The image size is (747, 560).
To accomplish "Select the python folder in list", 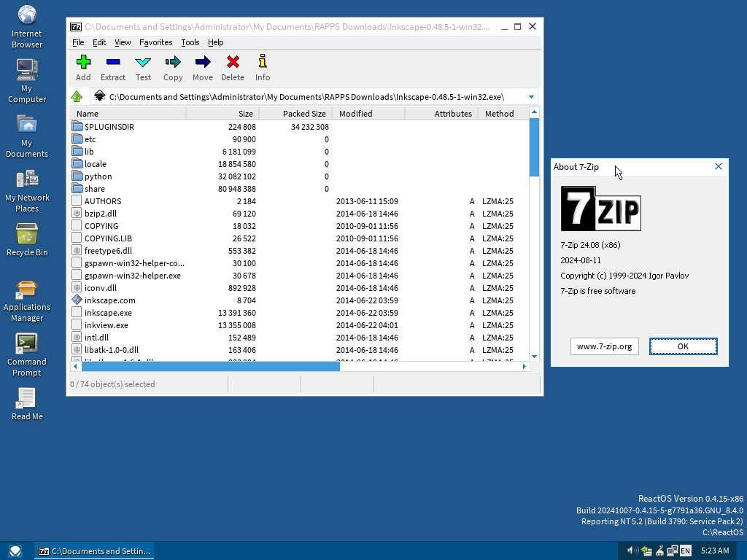I will click(98, 176).
